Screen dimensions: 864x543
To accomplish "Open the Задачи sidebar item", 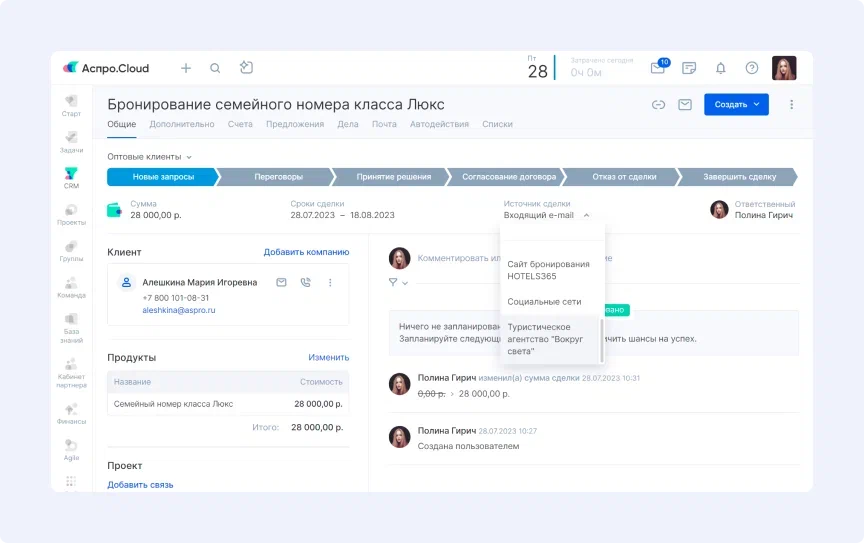I will pos(71,142).
